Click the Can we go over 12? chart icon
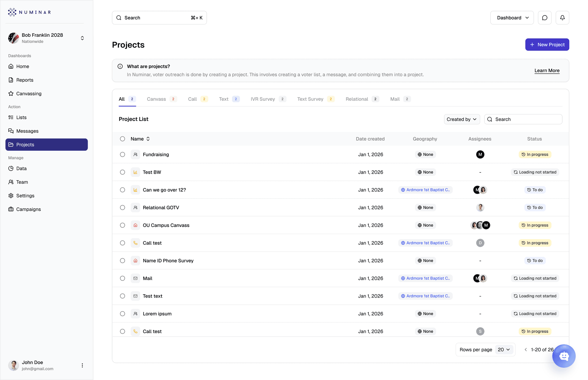588x380 pixels. [135, 190]
